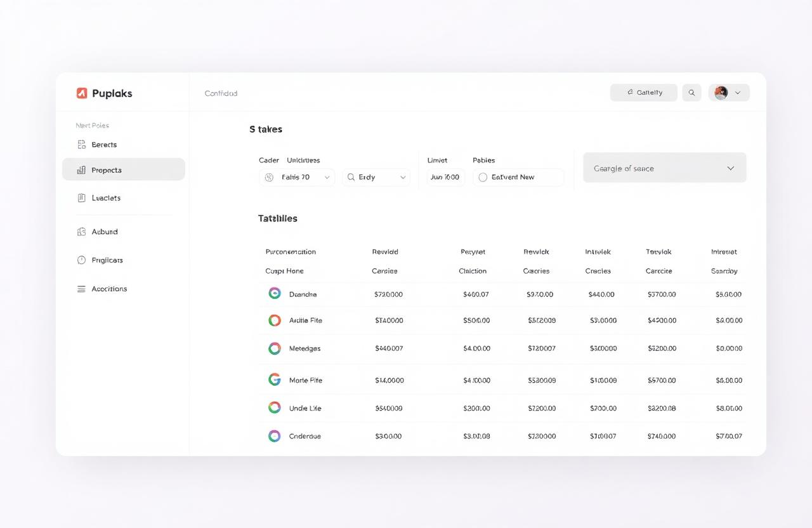Click the $3200.08 value in Undle Life row

662,408
